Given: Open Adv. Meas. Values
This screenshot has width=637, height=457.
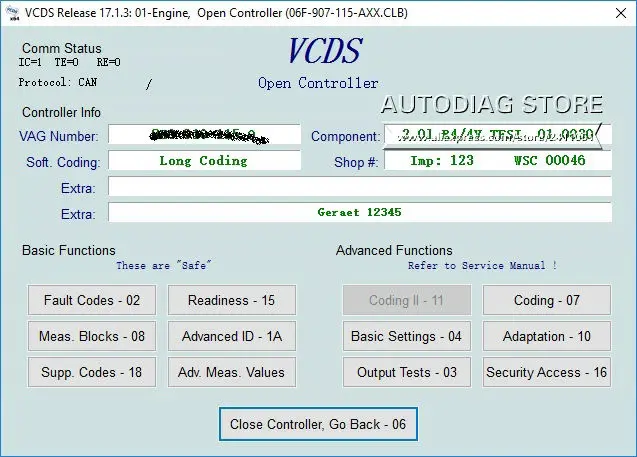Looking at the screenshot, I should point(232,372).
